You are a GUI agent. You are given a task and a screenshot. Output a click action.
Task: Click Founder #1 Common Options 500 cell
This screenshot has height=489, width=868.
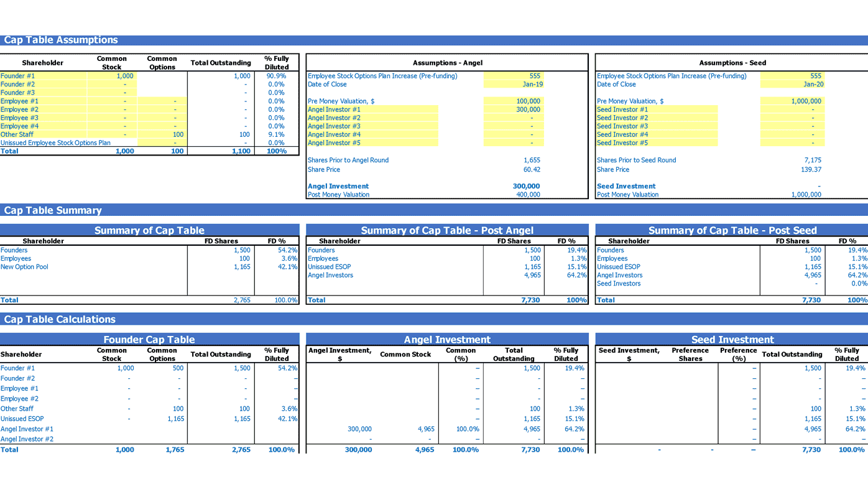177,368
